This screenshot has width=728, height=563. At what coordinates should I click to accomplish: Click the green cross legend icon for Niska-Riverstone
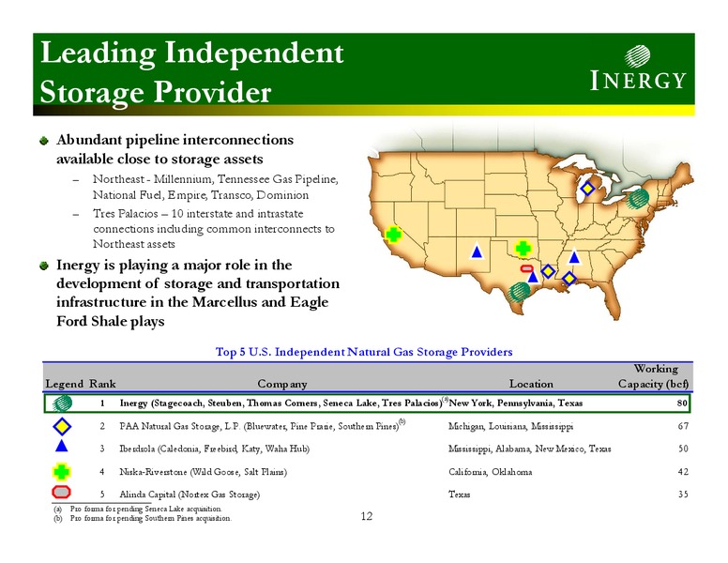coord(61,471)
